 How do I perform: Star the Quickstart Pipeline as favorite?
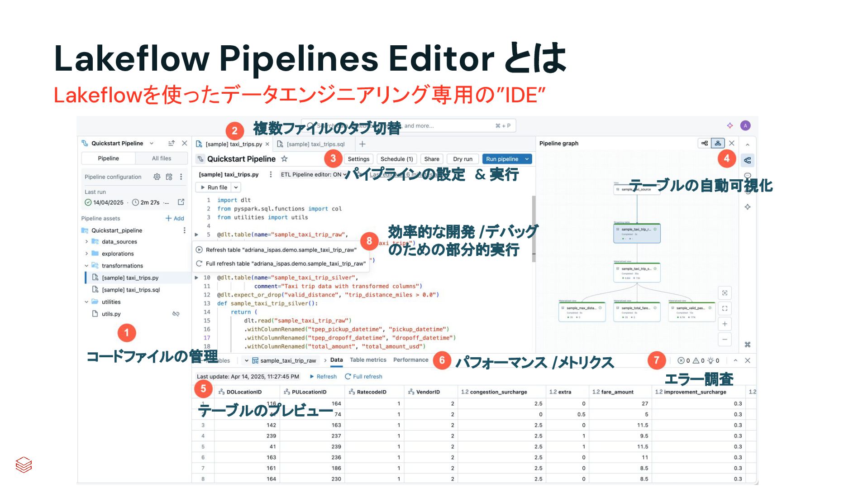click(x=284, y=159)
